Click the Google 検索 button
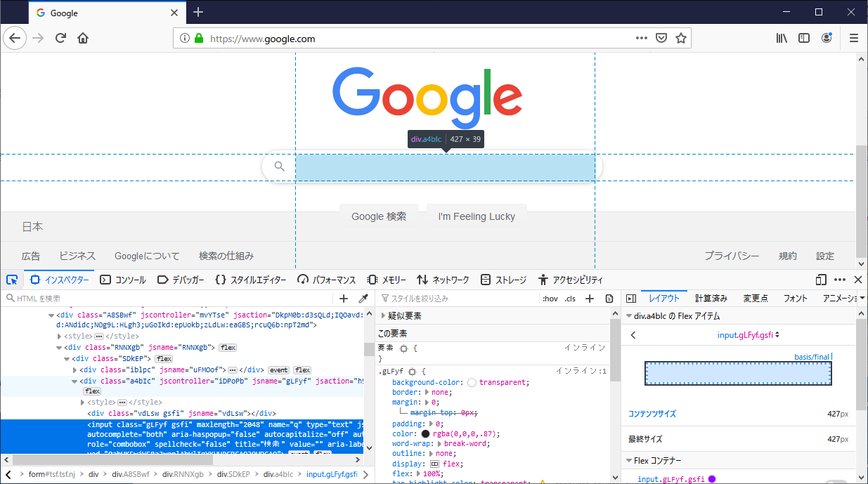Image resolution: width=868 pixels, height=484 pixels. pos(379,216)
